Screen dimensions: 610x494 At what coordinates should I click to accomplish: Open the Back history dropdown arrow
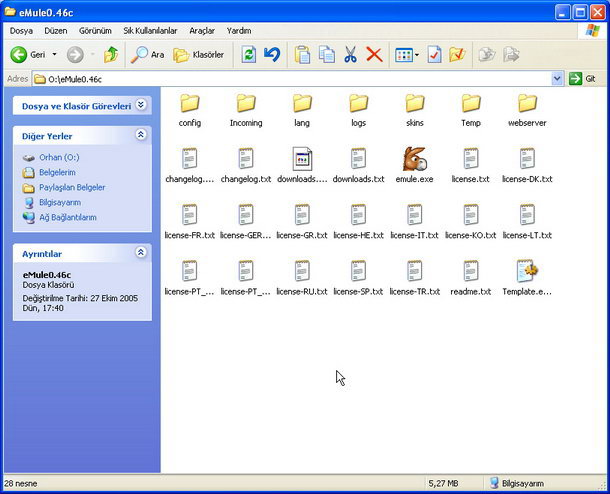click(54, 55)
